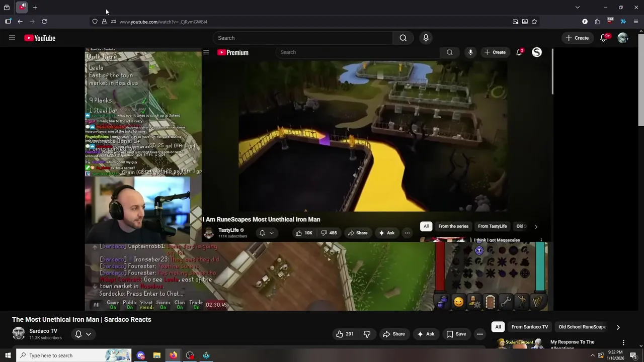Like the video with 291 likes
This screenshot has width=644, height=362.
345,334
